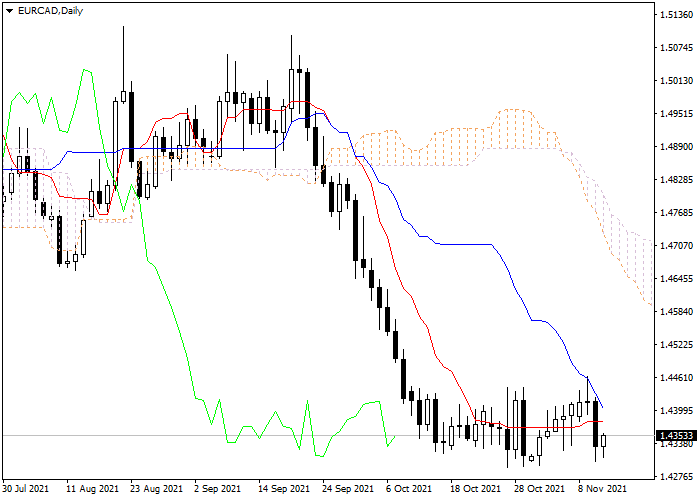This screenshot has width=700, height=500.
Task: Click the 28 Oct 2021 date label
Action: click(539, 489)
